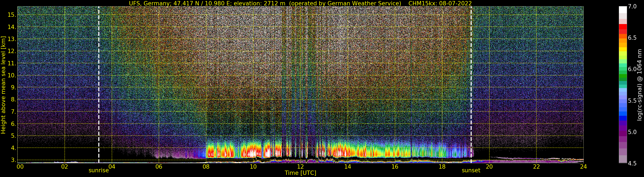644x177 pixels.
Task: Click the 'Height above mean sea level [km]' label
Action: click(3, 85)
